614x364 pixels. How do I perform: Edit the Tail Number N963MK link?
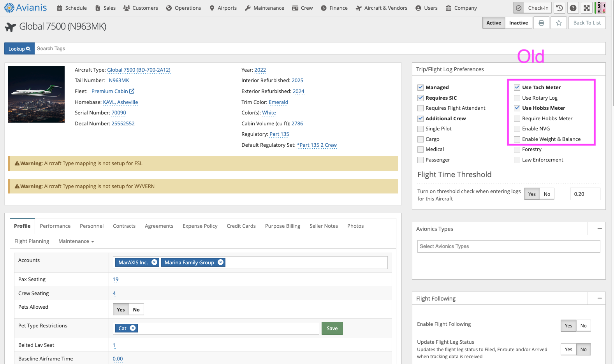[119, 81]
